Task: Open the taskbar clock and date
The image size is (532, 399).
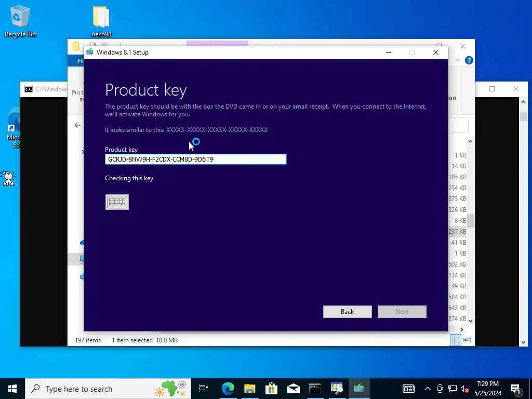Action: click(487, 389)
